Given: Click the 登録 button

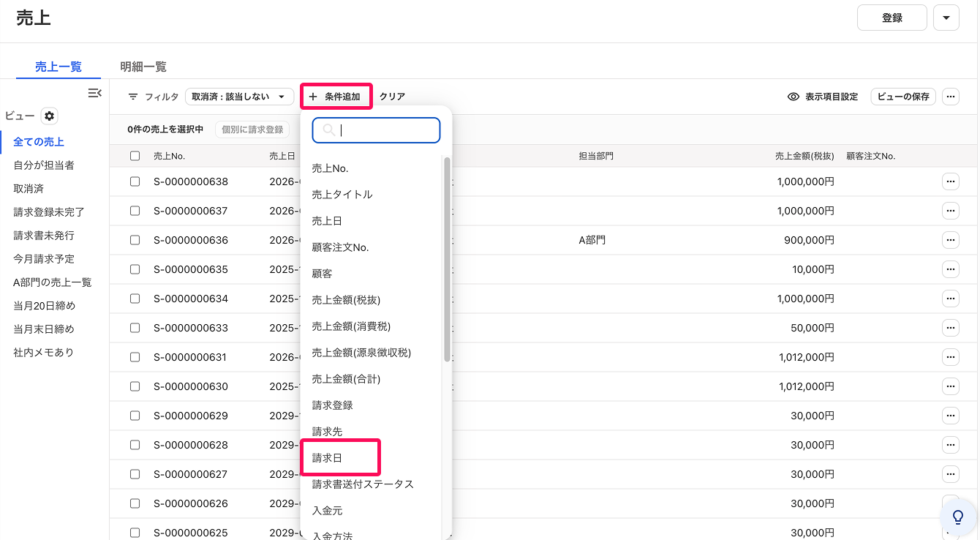Looking at the screenshot, I should tap(892, 18).
